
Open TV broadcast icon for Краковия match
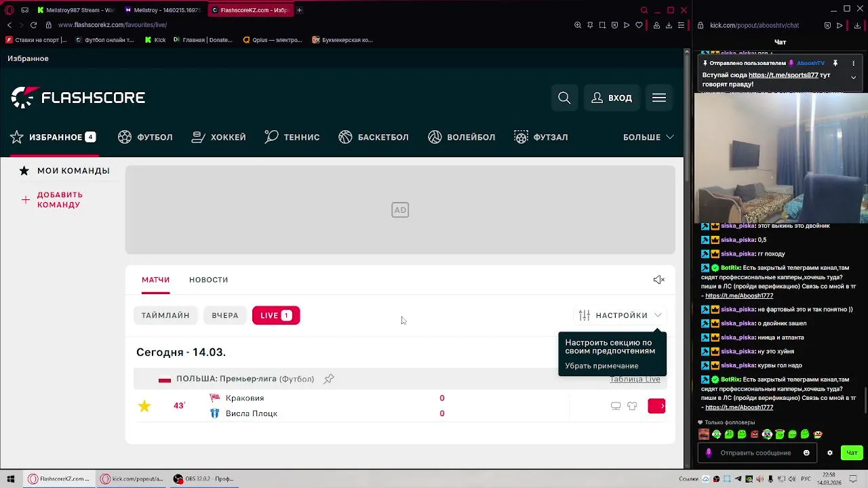(x=616, y=406)
